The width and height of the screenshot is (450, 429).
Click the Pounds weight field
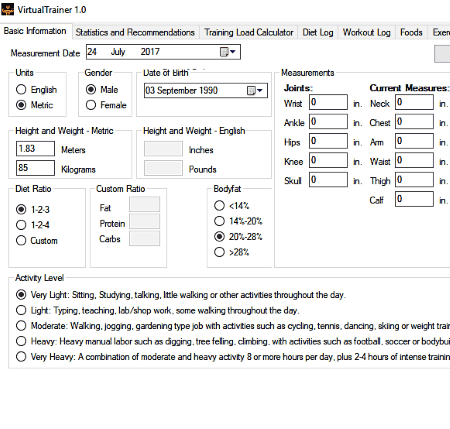tap(163, 168)
